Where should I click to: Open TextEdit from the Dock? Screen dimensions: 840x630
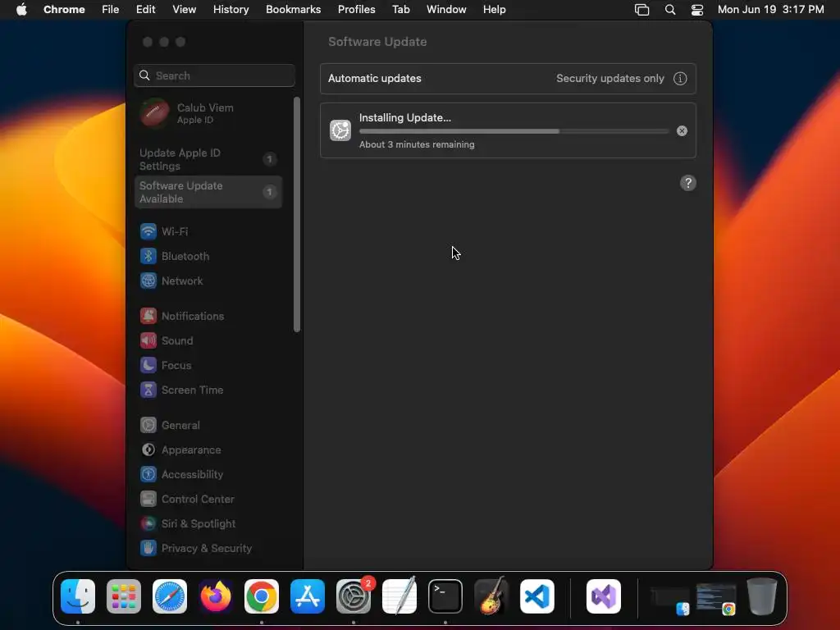coord(399,596)
